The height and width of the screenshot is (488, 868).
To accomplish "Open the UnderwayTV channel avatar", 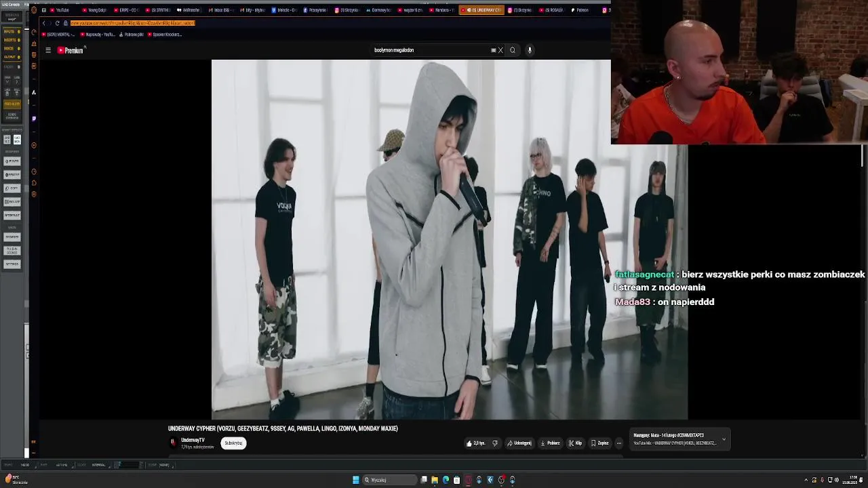I will 173,443.
